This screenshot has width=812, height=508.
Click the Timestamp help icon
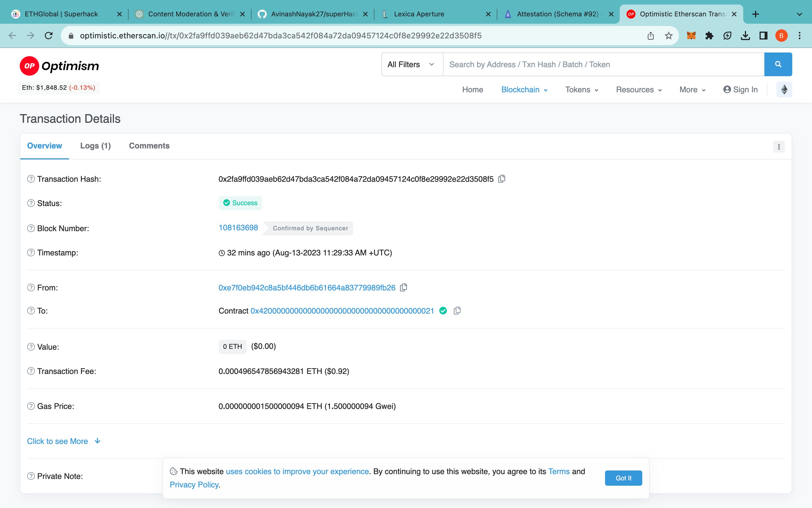point(31,252)
